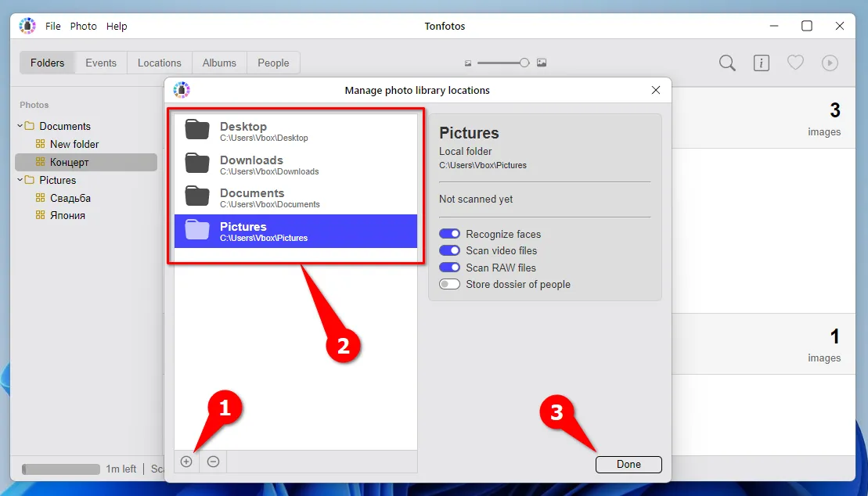The width and height of the screenshot is (868, 496).
Task: Click the C:\Users\Vbox\Desktop path text
Action: click(x=264, y=138)
